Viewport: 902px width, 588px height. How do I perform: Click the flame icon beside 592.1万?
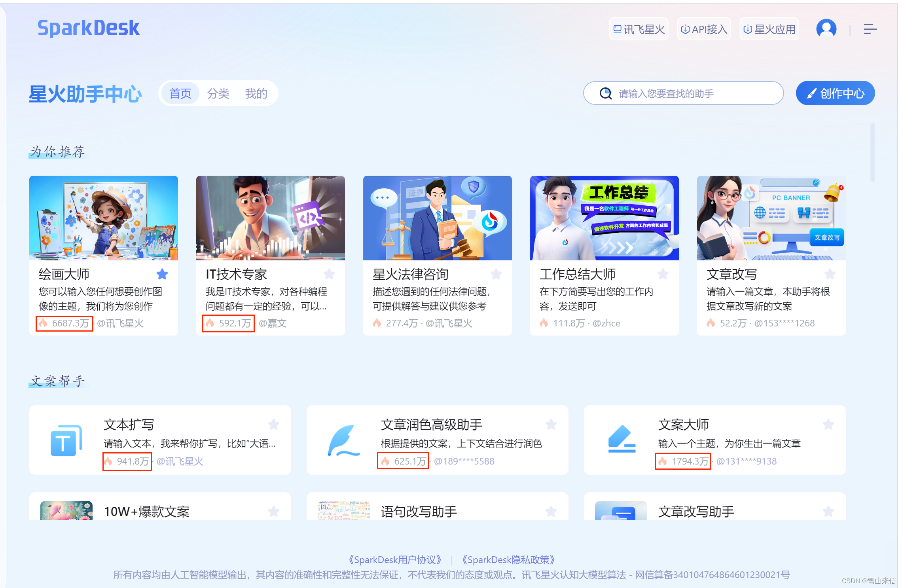(210, 323)
